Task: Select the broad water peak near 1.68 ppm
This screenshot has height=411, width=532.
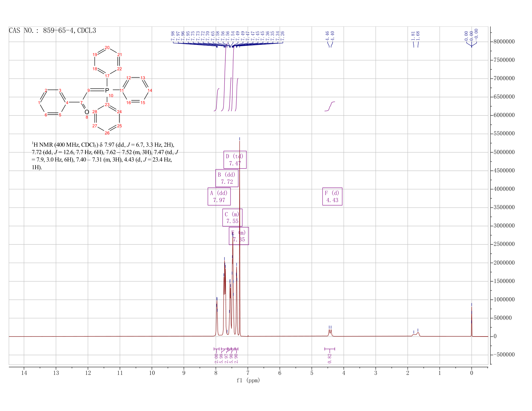Action: [x=418, y=334]
